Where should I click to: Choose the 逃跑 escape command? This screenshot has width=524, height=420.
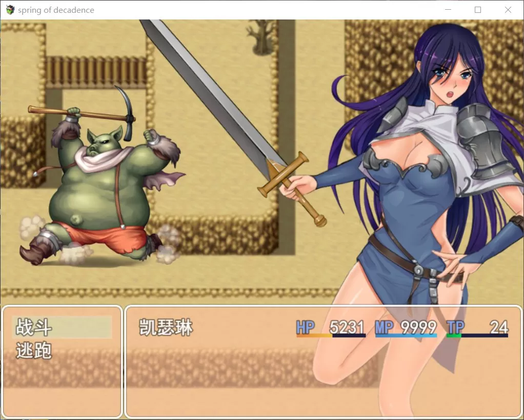click(x=34, y=351)
